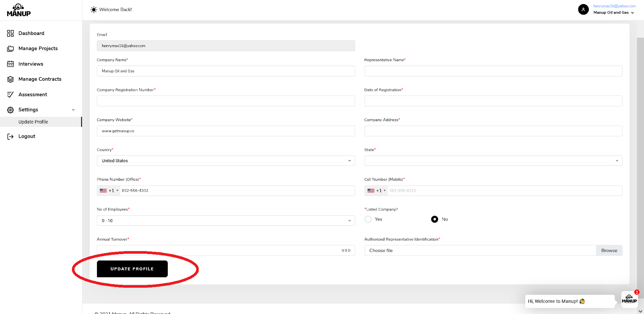Click the Assessment checklist icon
The width and height of the screenshot is (644, 314).
point(10,95)
